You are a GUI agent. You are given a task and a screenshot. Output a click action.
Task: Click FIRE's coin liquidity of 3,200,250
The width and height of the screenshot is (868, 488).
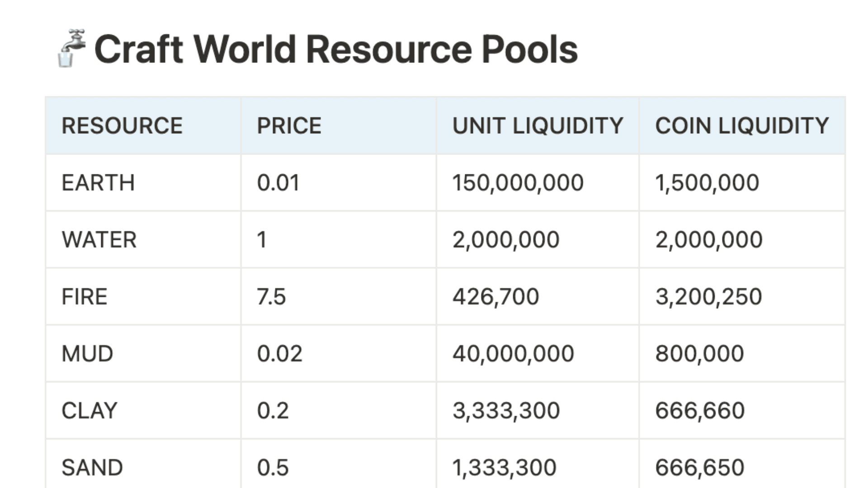coord(708,296)
